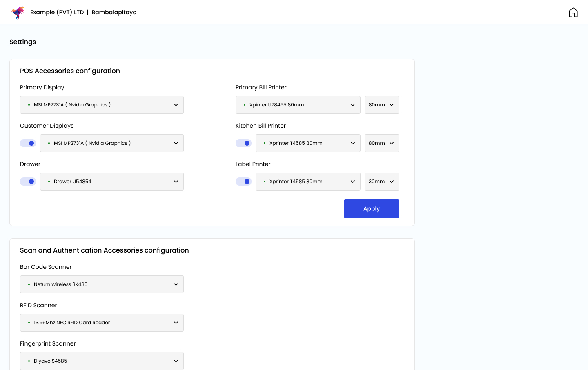Change Primary Bill Printer 80mm paper size
This screenshot has height=370, width=588.
coord(381,105)
